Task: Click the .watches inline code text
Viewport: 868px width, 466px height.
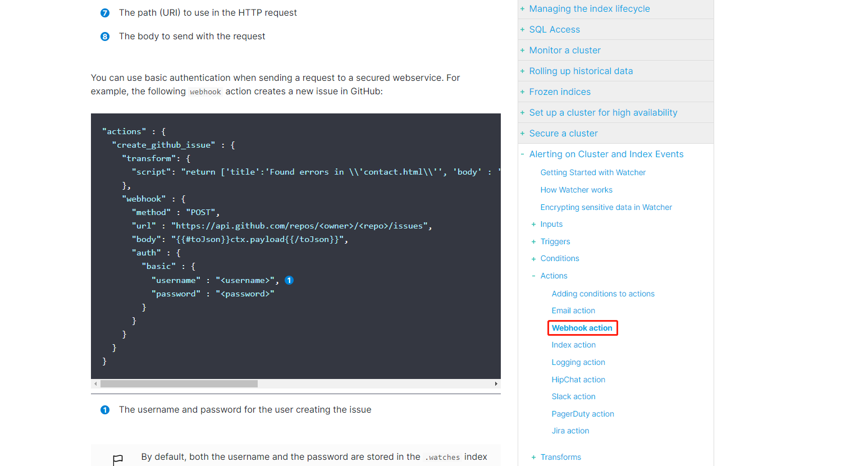Action: coord(442,458)
